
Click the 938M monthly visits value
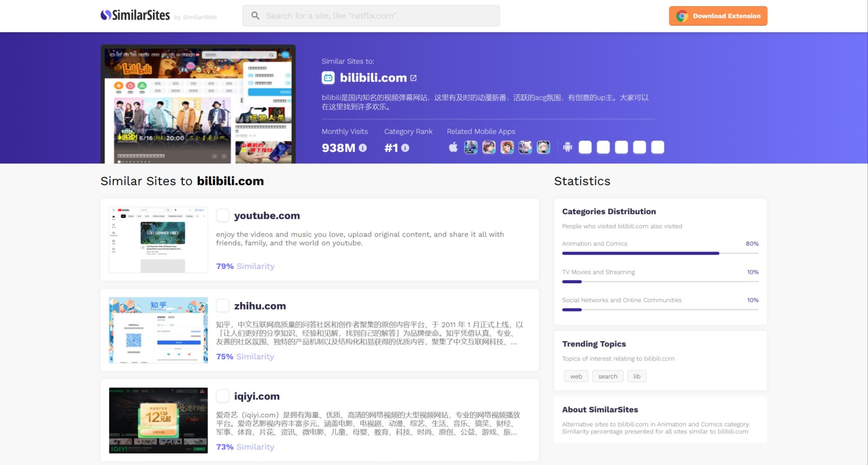[338, 148]
